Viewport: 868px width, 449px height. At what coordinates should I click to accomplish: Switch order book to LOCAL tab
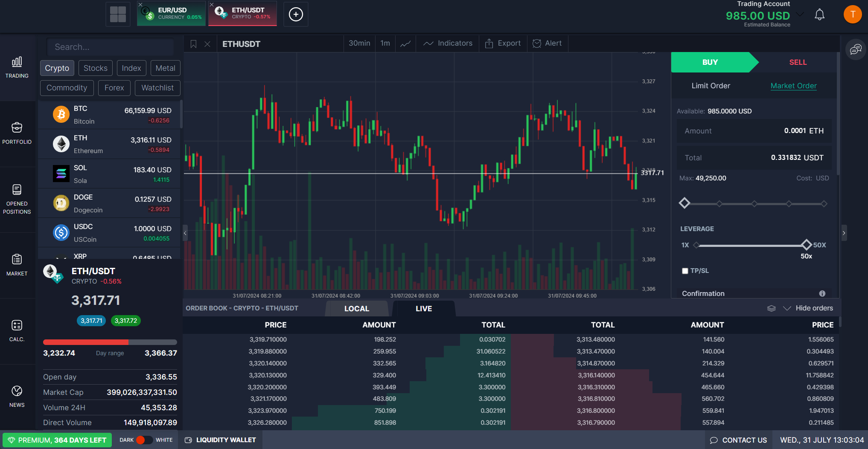click(x=356, y=309)
